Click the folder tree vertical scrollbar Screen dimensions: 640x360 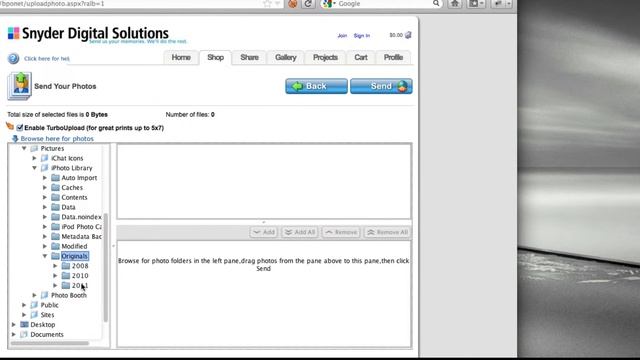[106, 267]
